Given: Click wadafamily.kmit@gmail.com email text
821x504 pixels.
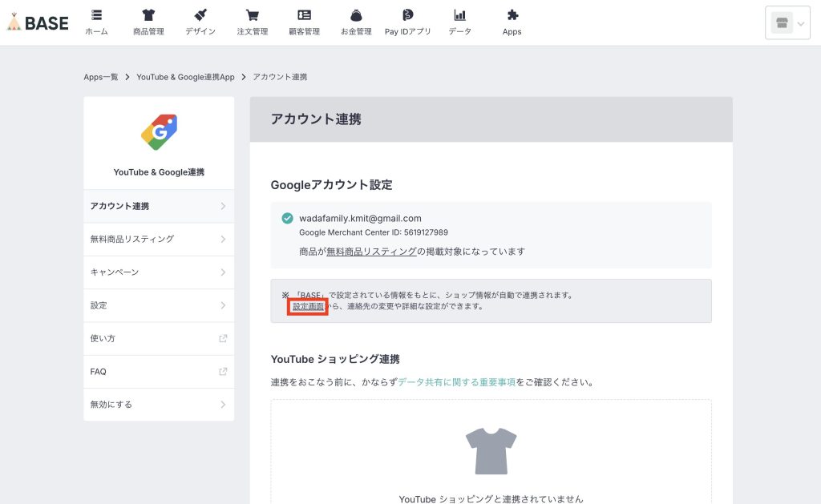Looking at the screenshot, I should pyautogui.click(x=360, y=218).
